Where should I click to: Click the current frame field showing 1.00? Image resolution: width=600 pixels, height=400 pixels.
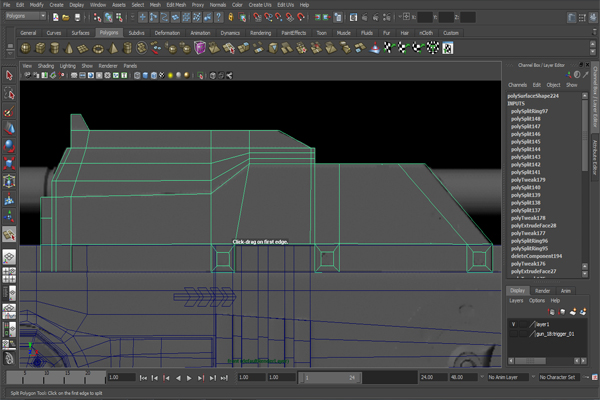click(122, 377)
